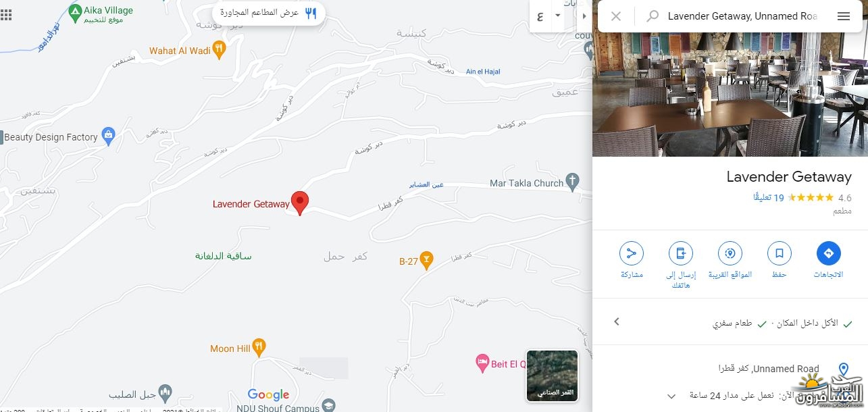868x412 pixels.
Task: Expand the dine-in and takeaway details chevron
Action: 616,321
